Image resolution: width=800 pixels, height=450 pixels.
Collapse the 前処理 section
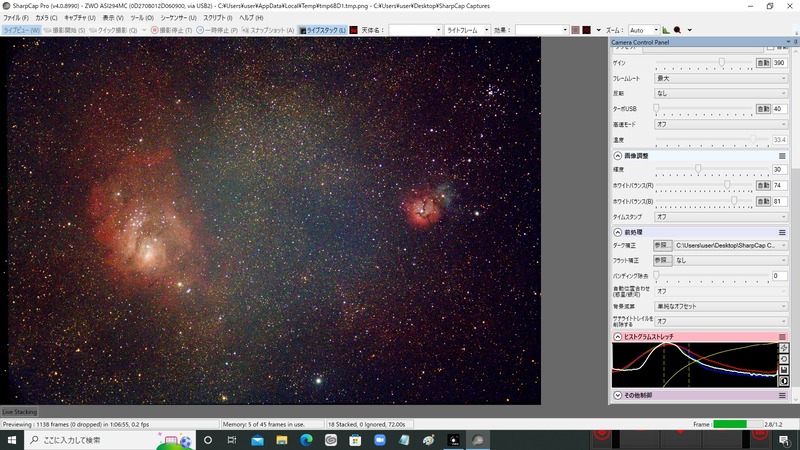click(617, 232)
